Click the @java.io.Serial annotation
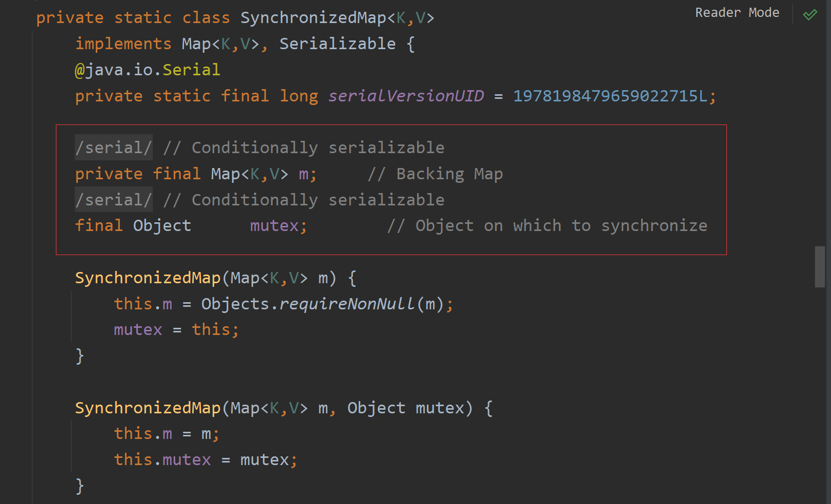Image resolution: width=831 pixels, height=504 pixels. coord(148,70)
